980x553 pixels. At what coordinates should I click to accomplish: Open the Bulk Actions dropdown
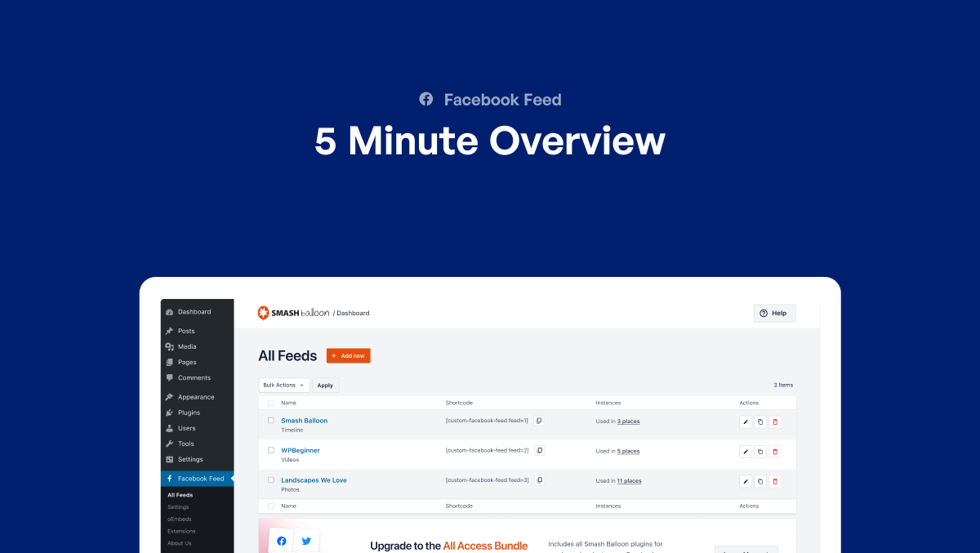tap(284, 385)
